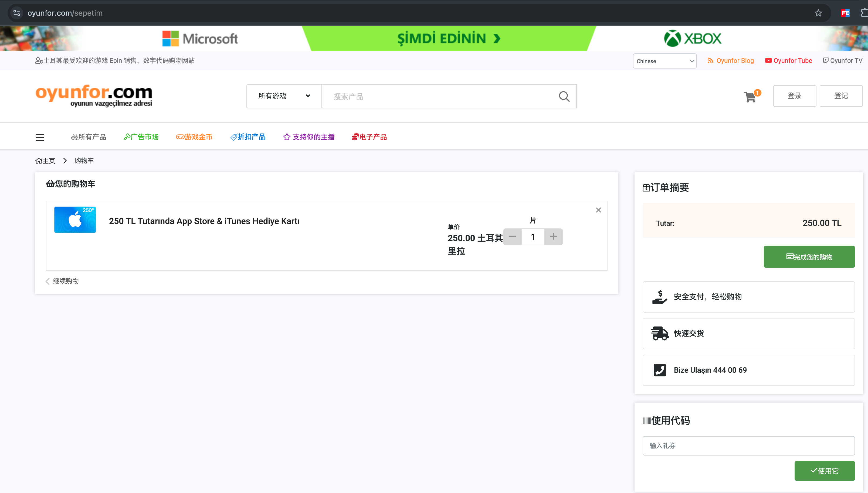Click the address bar URL oyunfor.com/sepetim
The height and width of the screenshot is (493, 868).
pos(65,13)
